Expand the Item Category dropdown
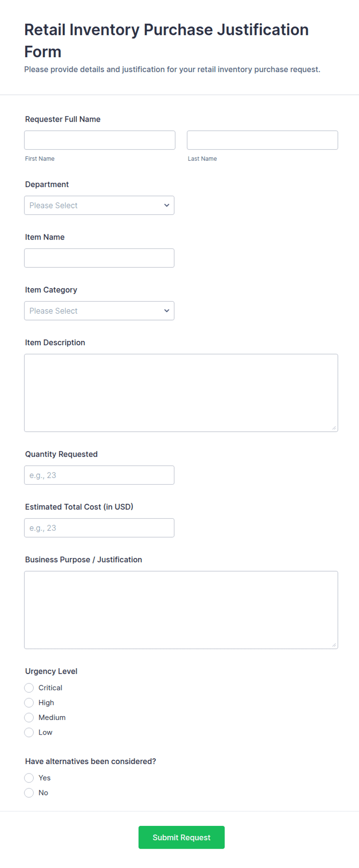359x868 pixels. [x=99, y=311]
